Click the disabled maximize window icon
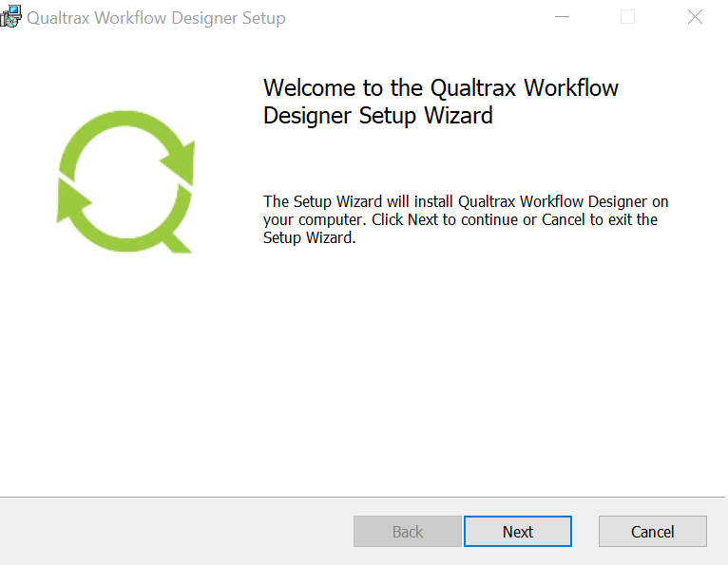Image resolution: width=728 pixels, height=565 pixels. pos(627,17)
